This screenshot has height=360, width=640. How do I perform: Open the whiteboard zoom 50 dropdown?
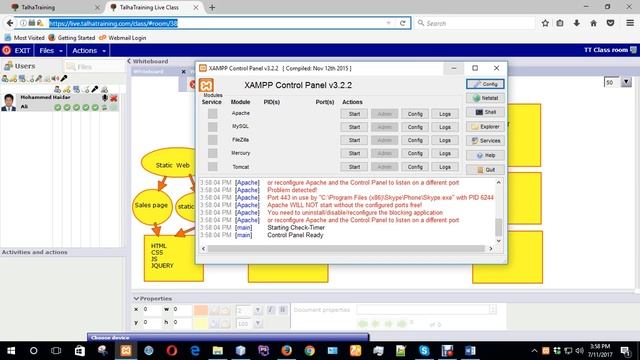[626, 82]
